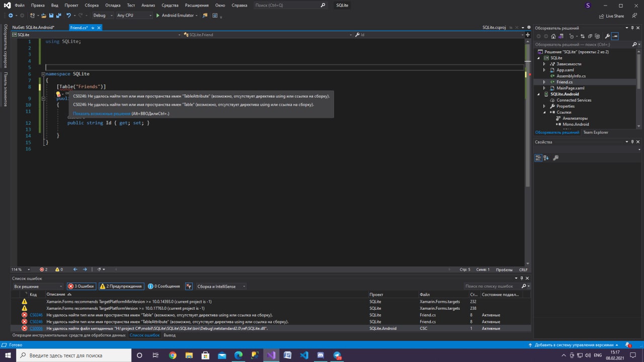Click the Home icon in Solution Explorer
This screenshot has height=362, width=644.
pyautogui.click(x=553, y=36)
